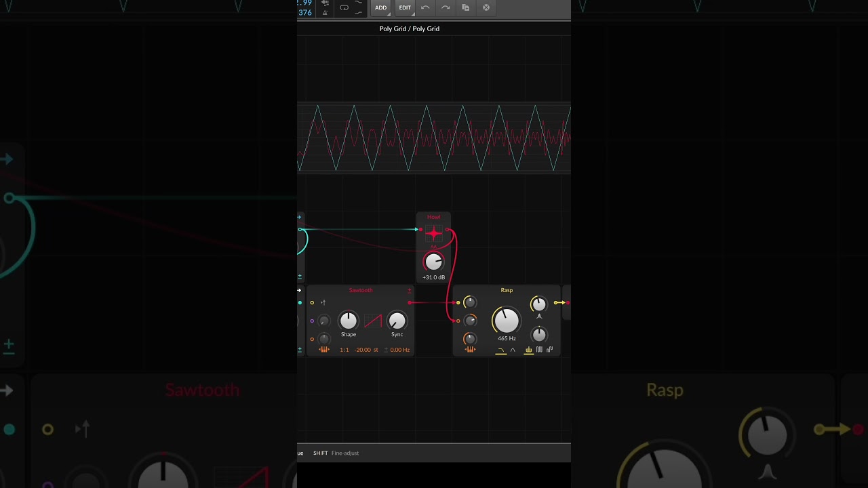Click the knob above the Rasp keyboard icon
This screenshot has width=868, height=488.
470,338
